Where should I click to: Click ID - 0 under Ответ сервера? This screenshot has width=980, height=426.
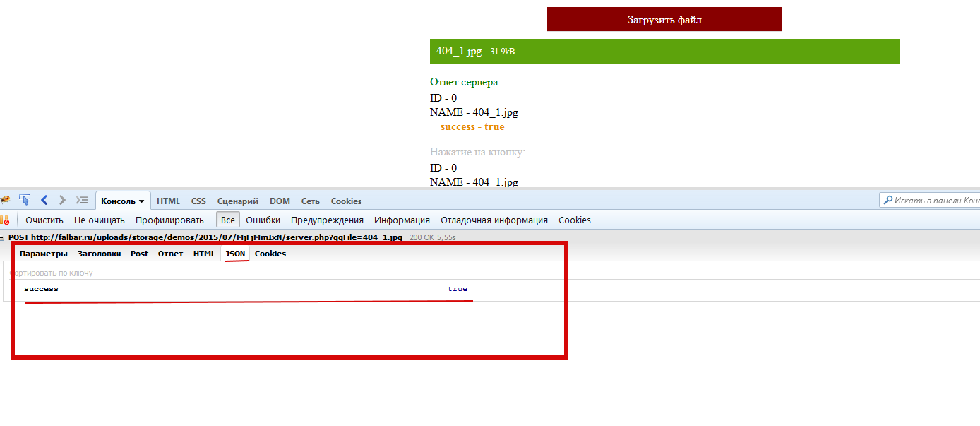coord(443,98)
